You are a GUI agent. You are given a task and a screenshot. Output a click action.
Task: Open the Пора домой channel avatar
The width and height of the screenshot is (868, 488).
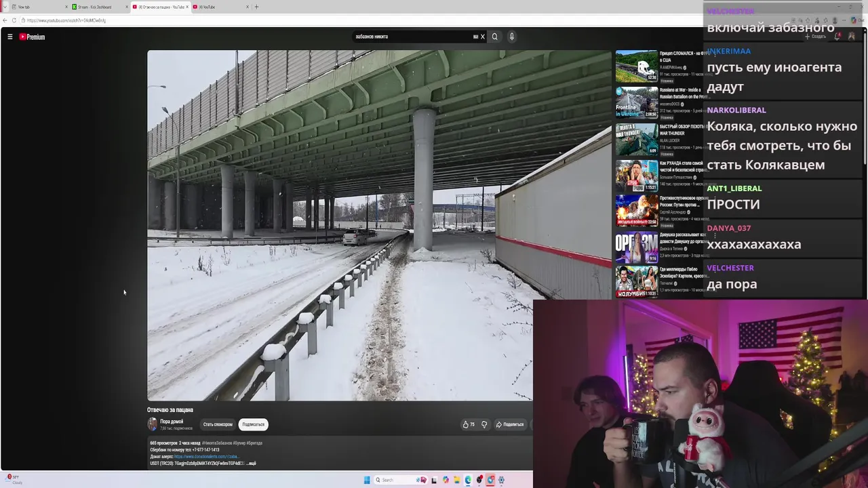pos(153,424)
